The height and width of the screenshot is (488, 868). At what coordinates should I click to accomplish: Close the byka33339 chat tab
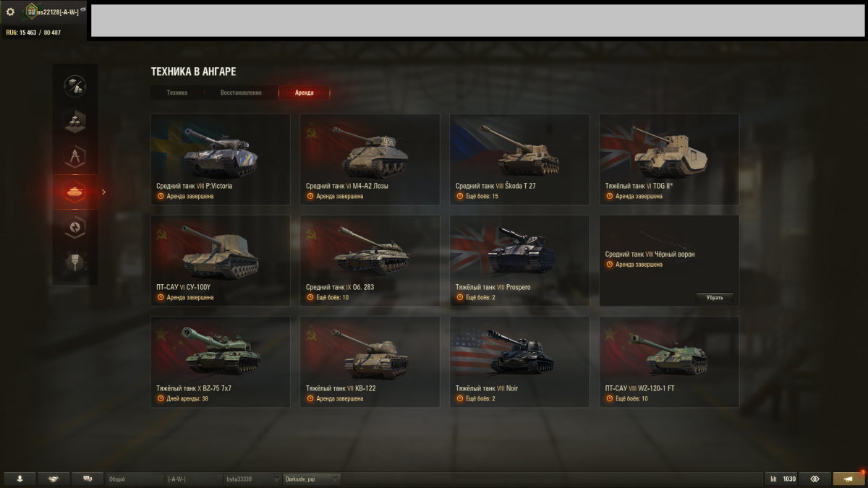coord(276,479)
